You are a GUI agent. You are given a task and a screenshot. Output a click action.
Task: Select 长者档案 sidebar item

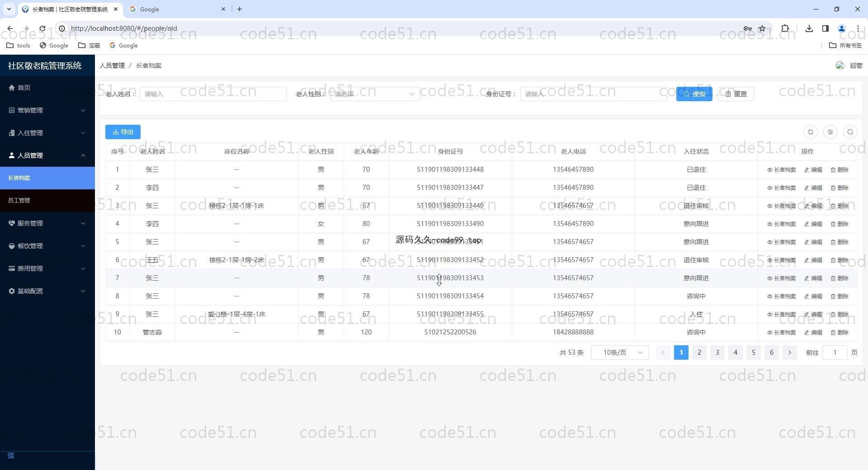(x=47, y=178)
